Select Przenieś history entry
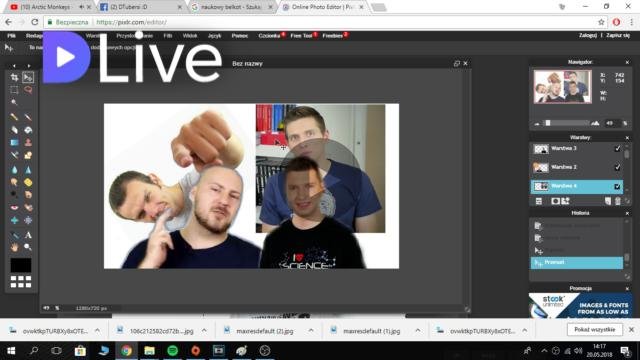640x360 pixels. coord(577,262)
